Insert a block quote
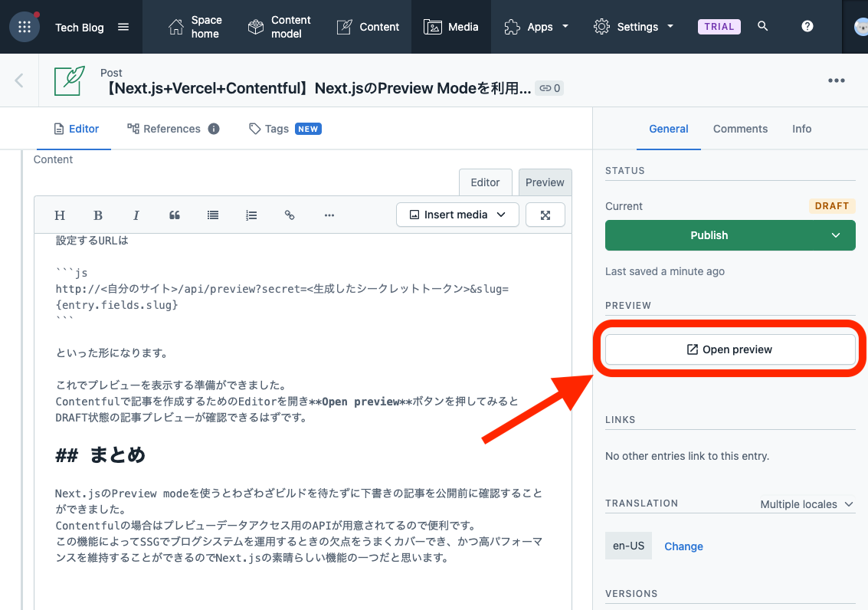 tap(175, 215)
